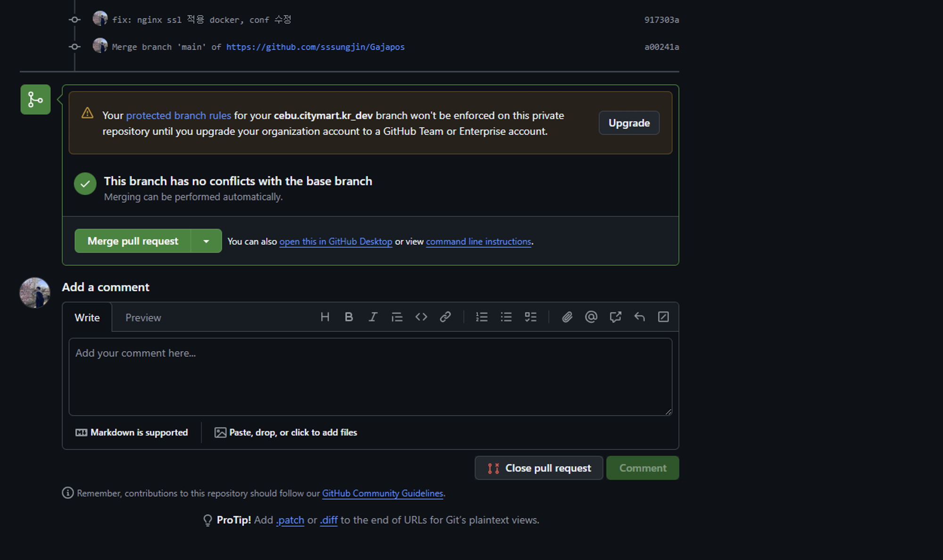Click the Upgrade button in warning
This screenshot has height=560, width=943.
coord(629,123)
